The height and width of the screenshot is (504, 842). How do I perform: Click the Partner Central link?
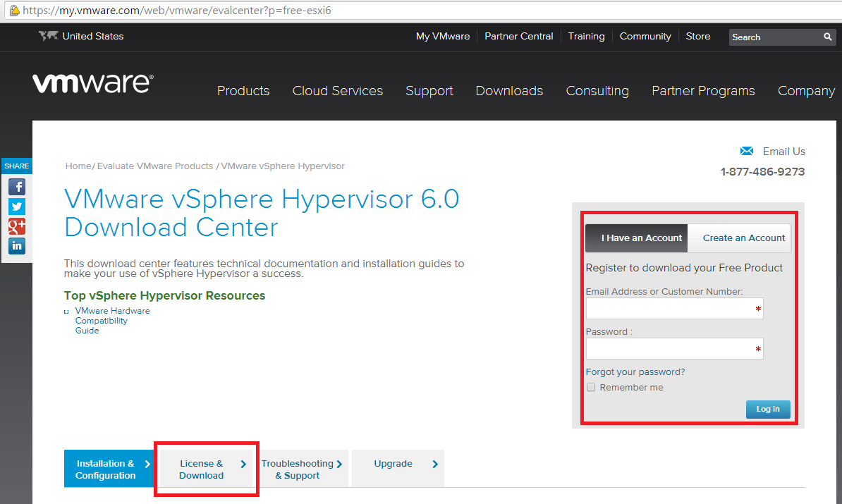(519, 36)
